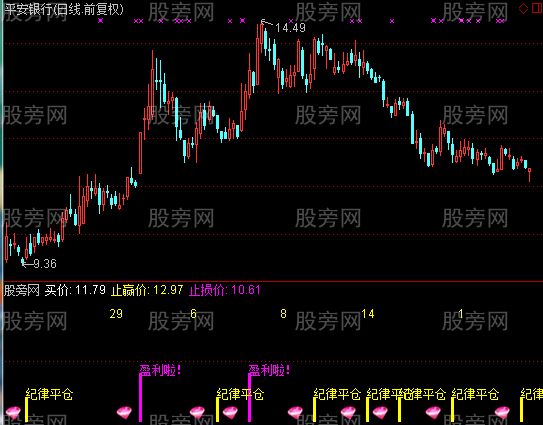Click the magenta bar under first 盈利啦!
The image size is (543, 425).
140,398
